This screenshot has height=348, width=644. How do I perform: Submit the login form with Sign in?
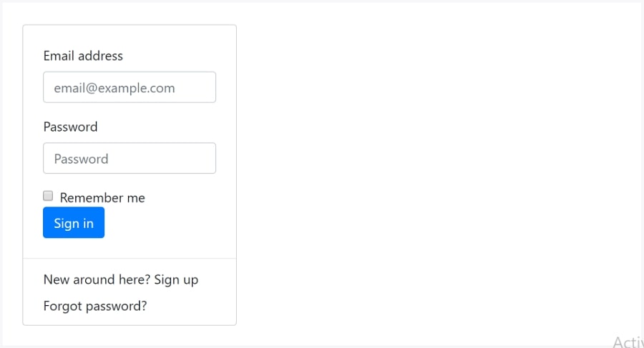[74, 223]
